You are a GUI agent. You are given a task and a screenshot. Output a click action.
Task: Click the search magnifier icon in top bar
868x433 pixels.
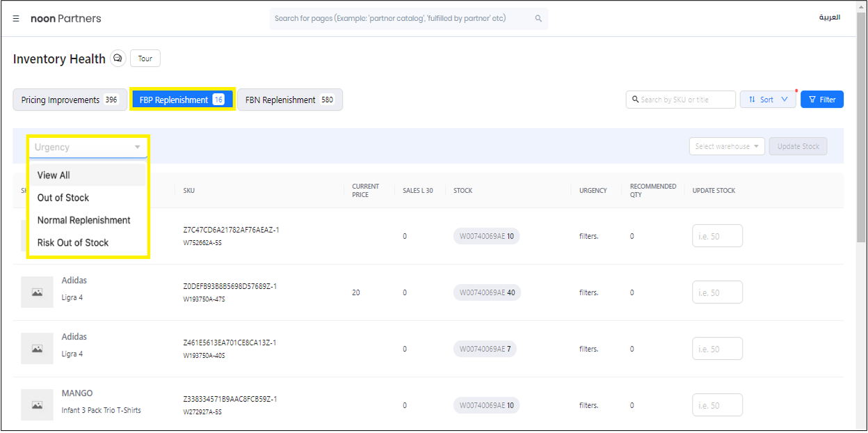tap(538, 19)
